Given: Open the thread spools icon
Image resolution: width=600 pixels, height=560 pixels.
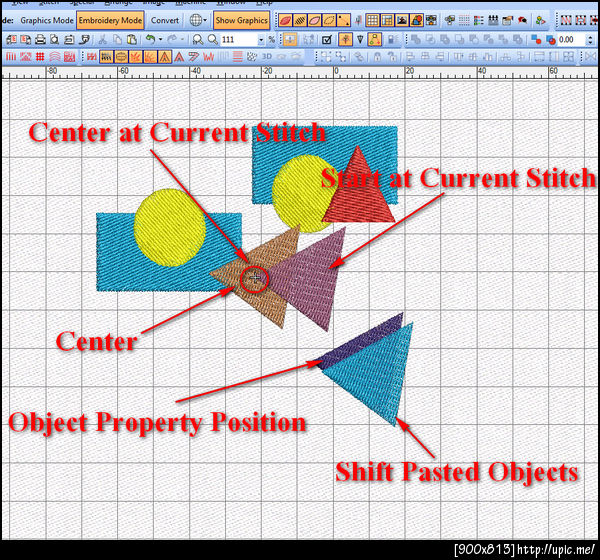Looking at the screenshot, I should point(493,20).
